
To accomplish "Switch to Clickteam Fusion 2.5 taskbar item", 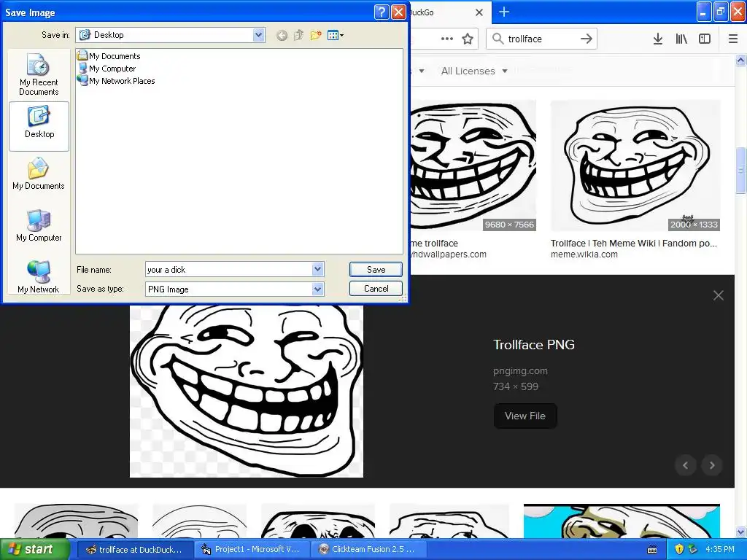I will point(368,550).
